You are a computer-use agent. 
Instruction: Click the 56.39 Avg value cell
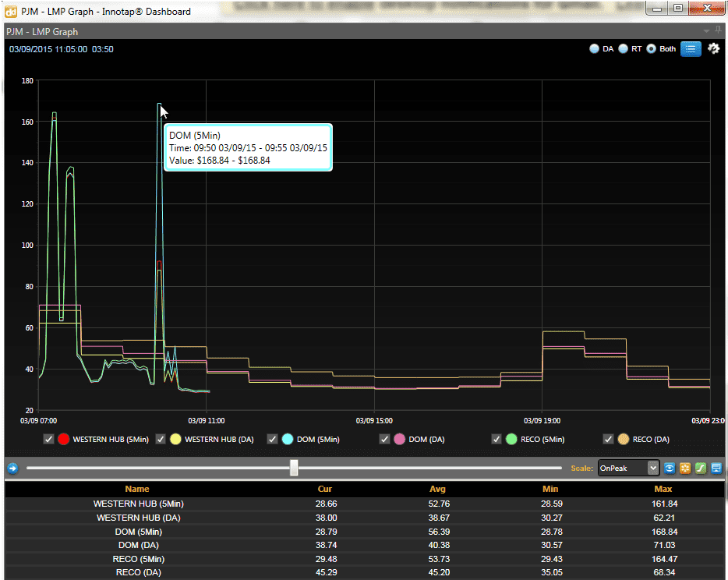pyautogui.click(x=439, y=531)
